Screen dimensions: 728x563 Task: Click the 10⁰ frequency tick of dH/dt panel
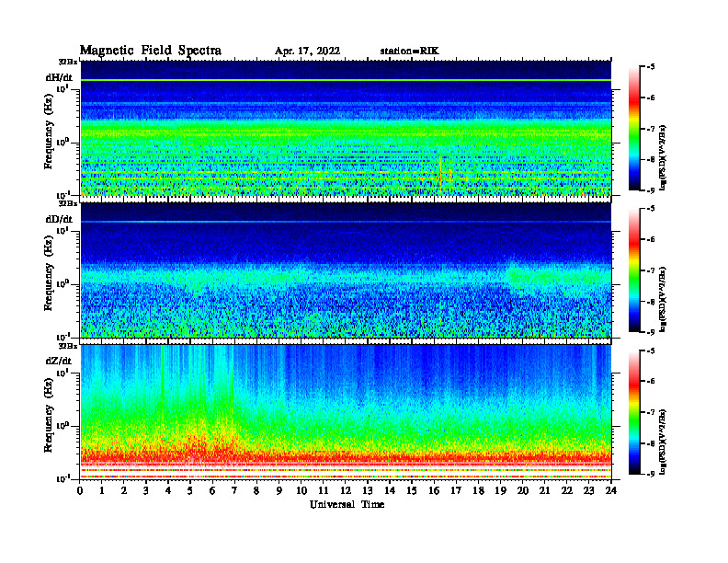tap(63, 142)
